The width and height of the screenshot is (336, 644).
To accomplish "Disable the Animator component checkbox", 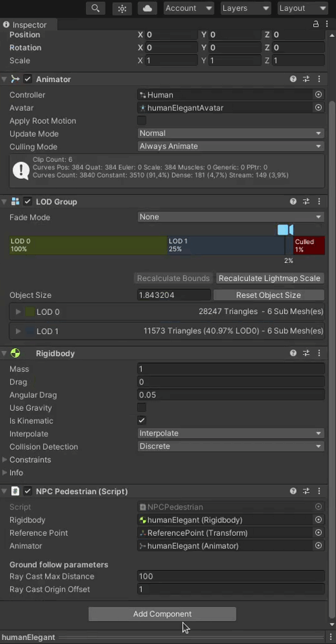I will (x=28, y=79).
